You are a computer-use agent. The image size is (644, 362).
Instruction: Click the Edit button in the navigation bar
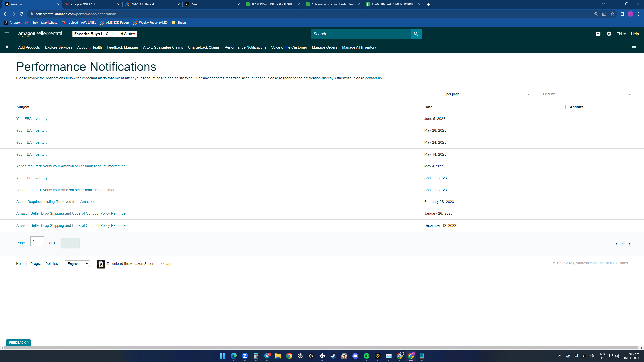633,47
